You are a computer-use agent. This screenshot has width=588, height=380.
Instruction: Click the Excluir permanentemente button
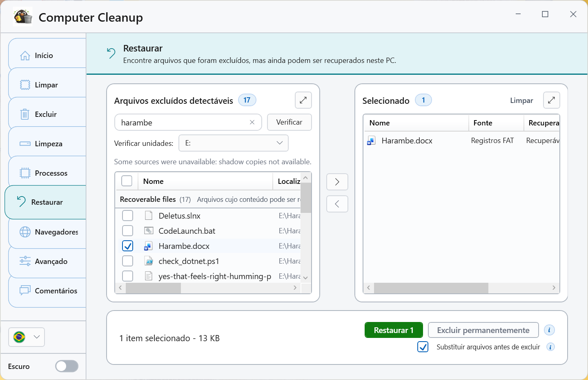(483, 330)
